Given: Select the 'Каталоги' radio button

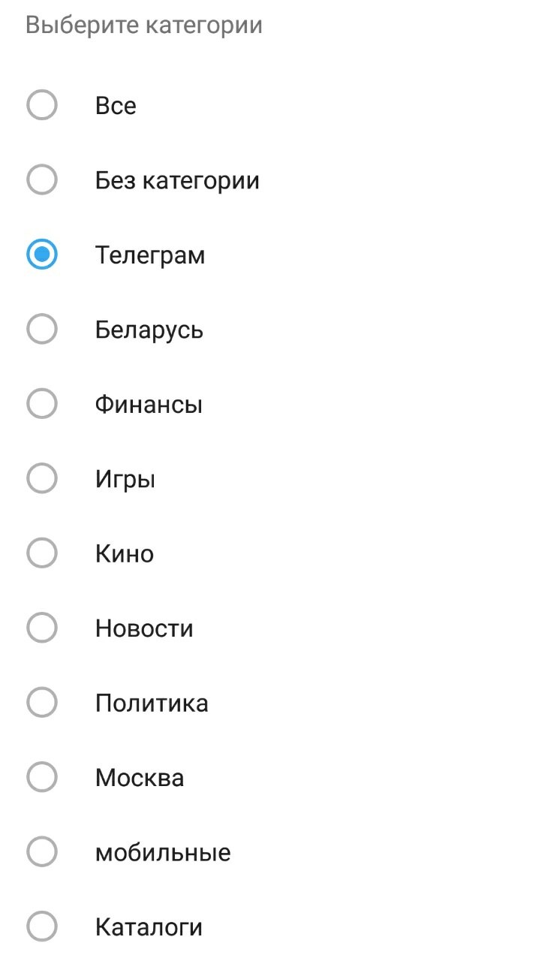Looking at the screenshot, I should click(x=42, y=926).
